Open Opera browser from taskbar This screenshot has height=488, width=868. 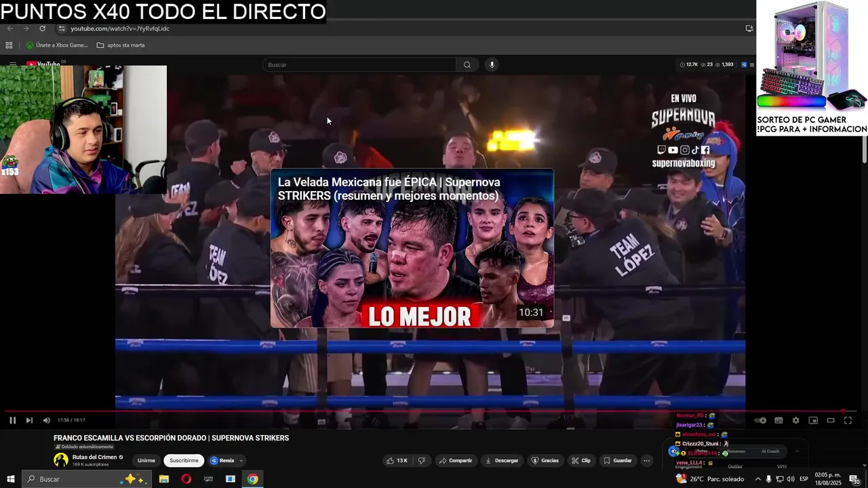pos(186,479)
